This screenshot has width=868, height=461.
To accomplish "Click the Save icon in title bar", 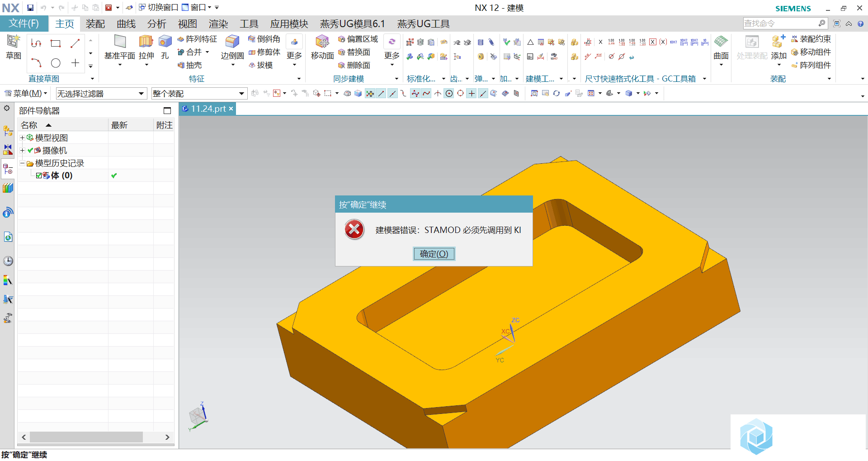I will coord(30,8).
